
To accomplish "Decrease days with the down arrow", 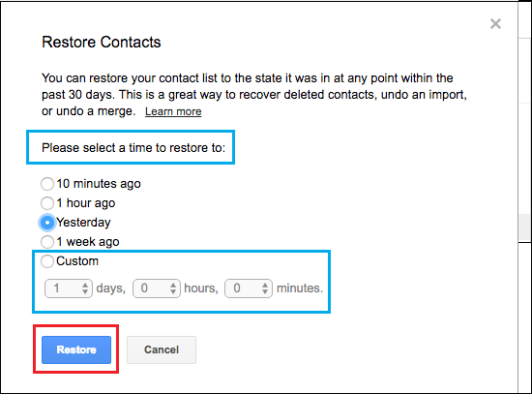I will pos(85,291).
